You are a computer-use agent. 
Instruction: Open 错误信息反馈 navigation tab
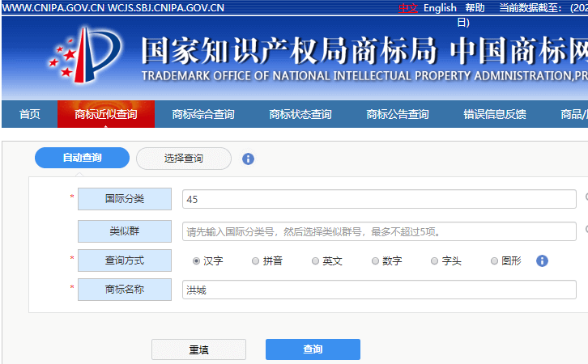coord(495,114)
